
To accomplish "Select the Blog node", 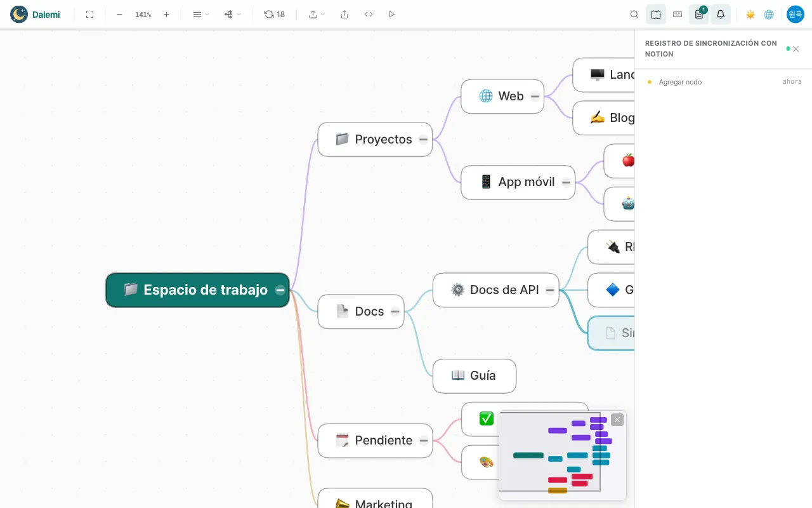I will (604, 118).
